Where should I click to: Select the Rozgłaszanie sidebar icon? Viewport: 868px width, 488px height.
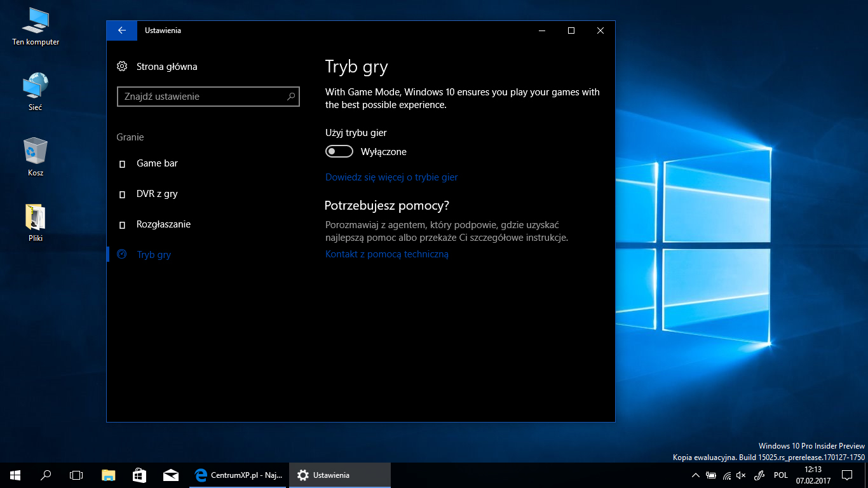coord(122,225)
